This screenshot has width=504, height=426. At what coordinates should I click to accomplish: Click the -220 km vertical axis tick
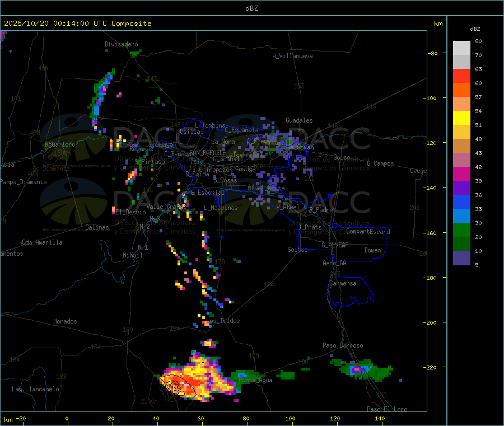[x=431, y=367]
